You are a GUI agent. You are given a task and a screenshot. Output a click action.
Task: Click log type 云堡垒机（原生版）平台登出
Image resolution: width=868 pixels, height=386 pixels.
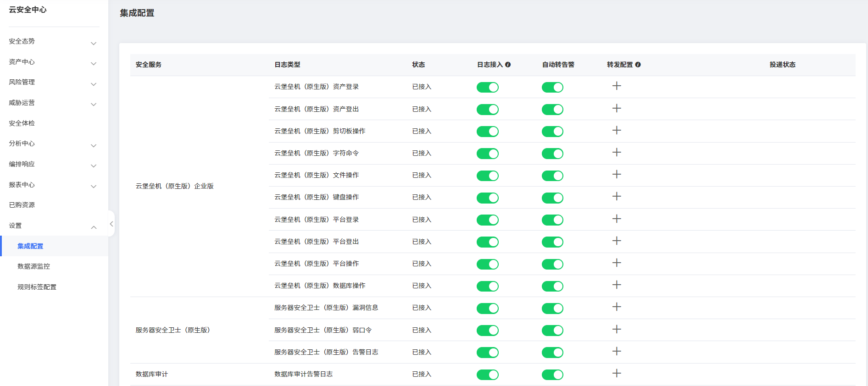click(317, 242)
